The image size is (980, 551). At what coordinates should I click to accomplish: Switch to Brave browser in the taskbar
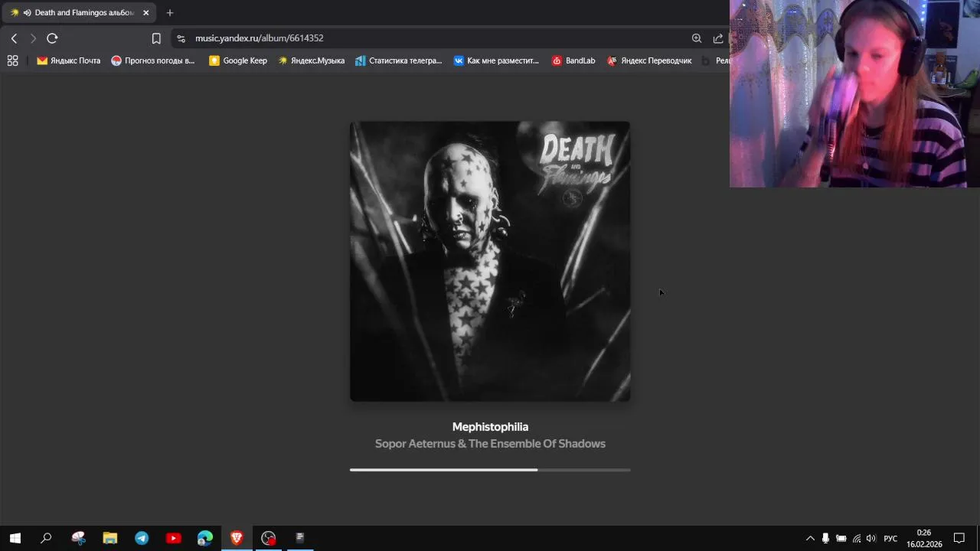[x=237, y=538]
